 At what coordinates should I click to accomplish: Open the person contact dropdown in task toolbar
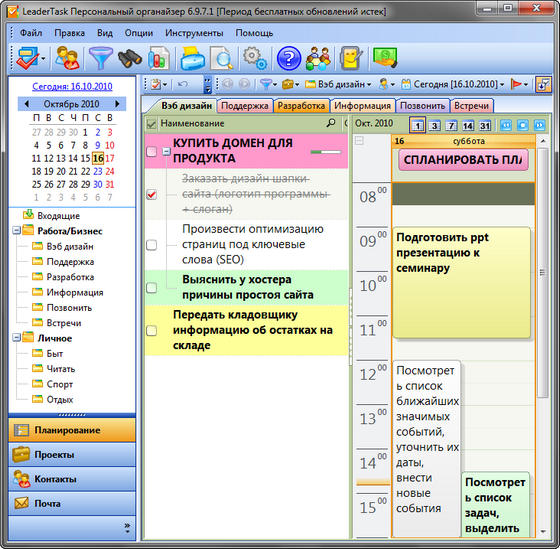[387, 85]
